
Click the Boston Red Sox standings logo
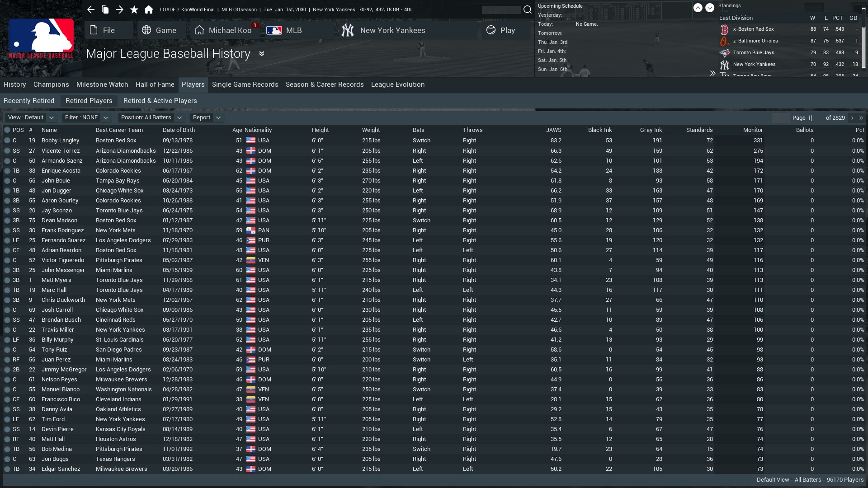tap(724, 29)
